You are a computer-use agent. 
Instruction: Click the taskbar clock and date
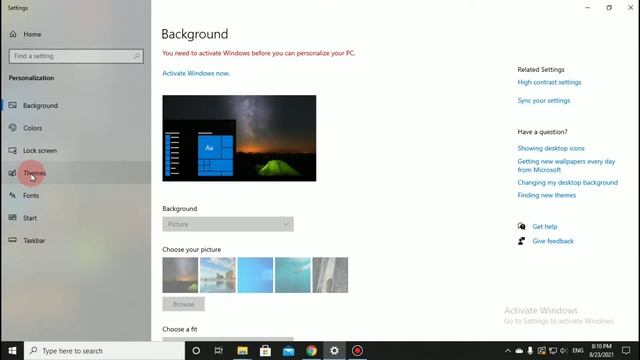[x=601, y=351]
